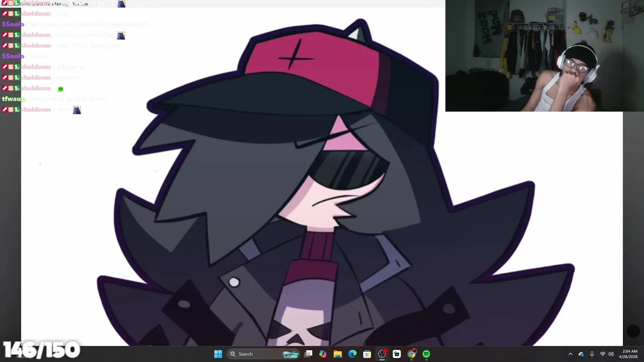This screenshot has height=362, width=644.
Task: Open the sneaker search highlight icon
Action: [291, 354]
